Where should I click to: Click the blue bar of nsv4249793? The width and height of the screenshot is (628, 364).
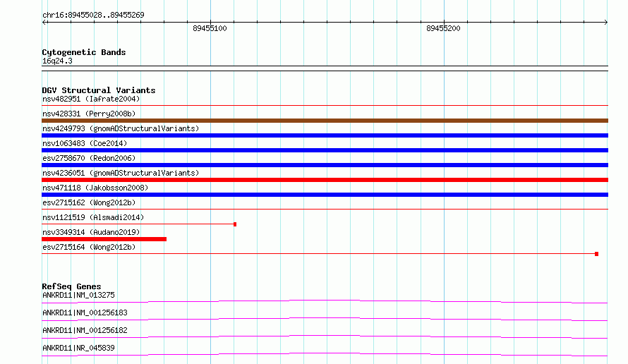click(x=325, y=135)
